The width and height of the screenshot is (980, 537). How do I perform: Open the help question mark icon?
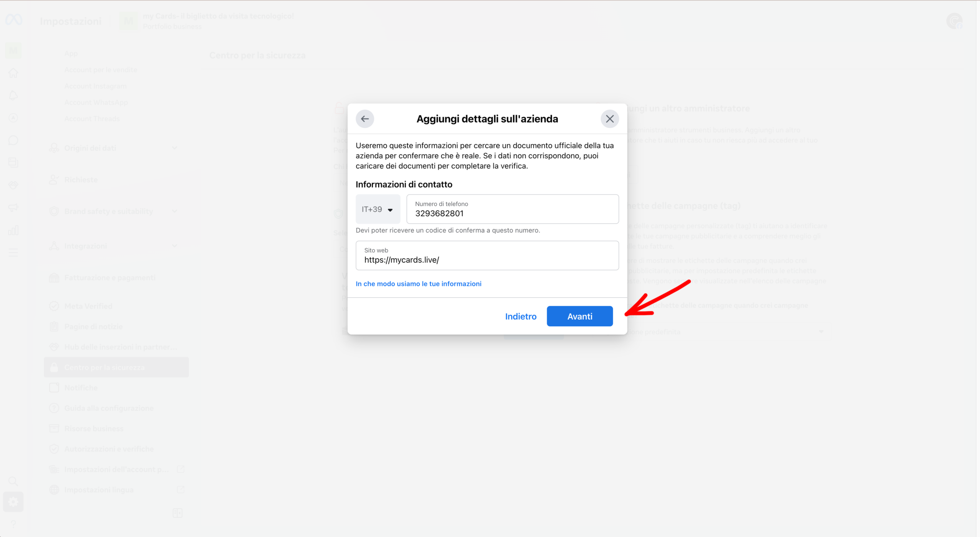pyautogui.click(x=13, y=524)
